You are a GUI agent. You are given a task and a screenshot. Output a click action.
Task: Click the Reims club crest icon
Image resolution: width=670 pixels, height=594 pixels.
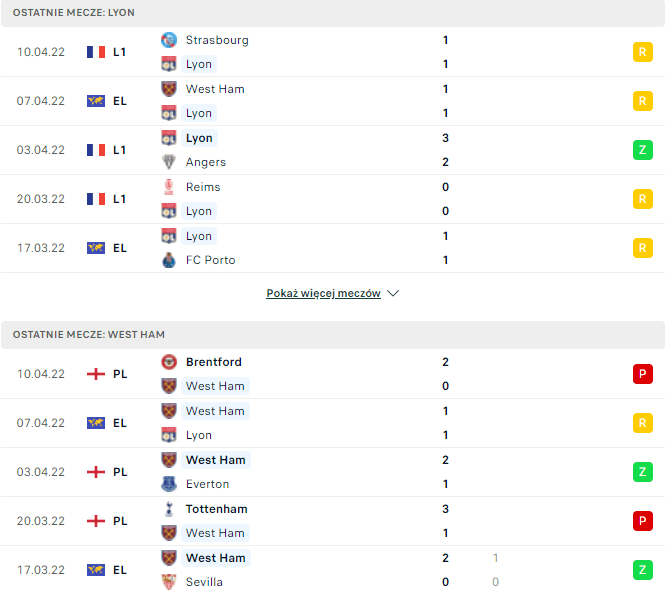tap(168, 187)
